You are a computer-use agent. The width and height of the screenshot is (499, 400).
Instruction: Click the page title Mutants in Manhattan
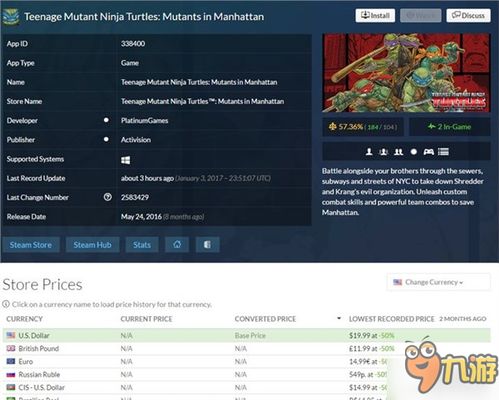pyautogui.click(x=144, y=17)
